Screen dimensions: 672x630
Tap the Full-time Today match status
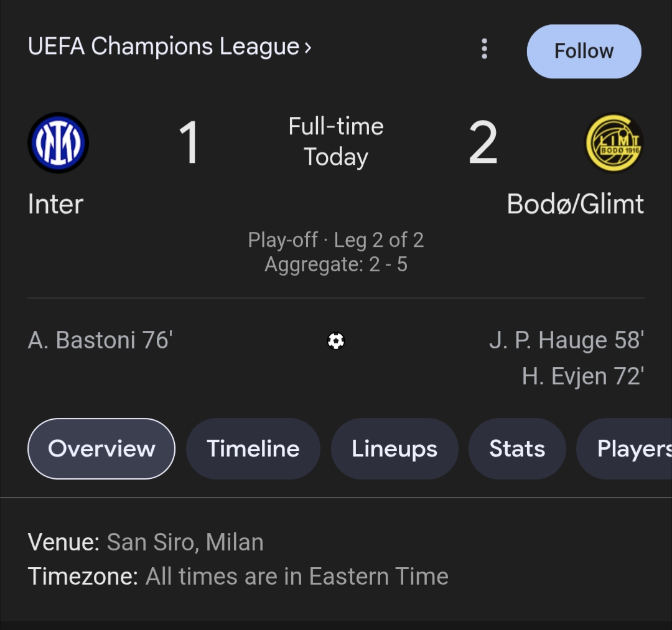336,142
